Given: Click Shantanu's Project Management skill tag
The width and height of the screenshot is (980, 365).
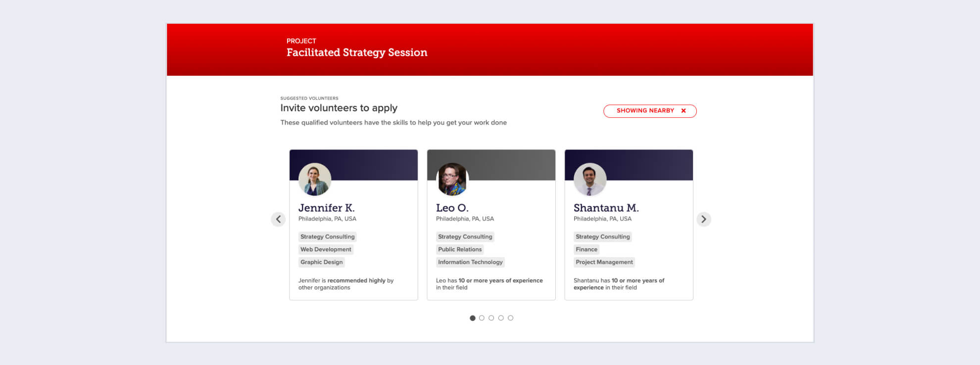Looking at the screenshot, I should click(604, 262).
